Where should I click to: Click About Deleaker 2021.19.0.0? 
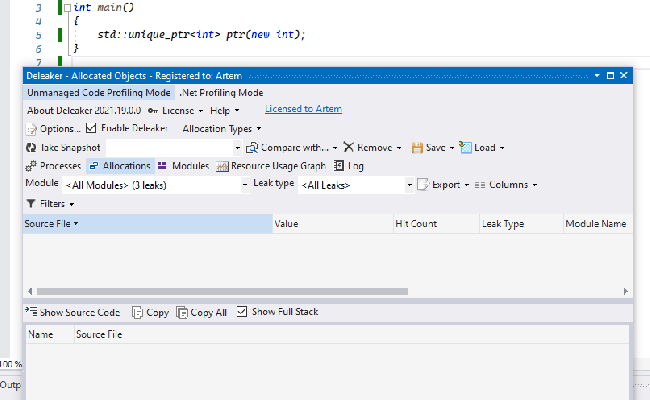(x=84, y=111)
